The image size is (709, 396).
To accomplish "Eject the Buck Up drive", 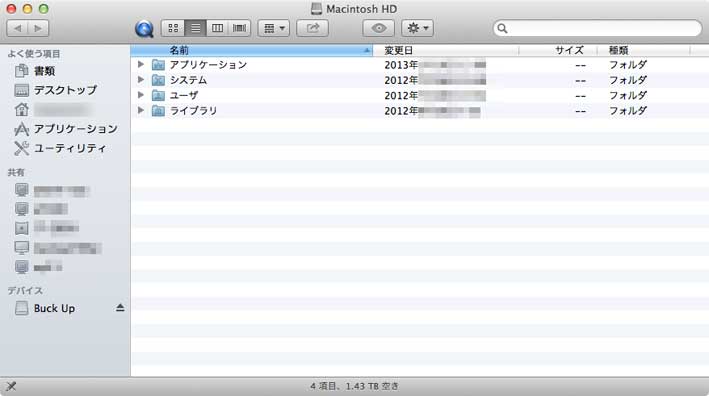I will 120,308.
